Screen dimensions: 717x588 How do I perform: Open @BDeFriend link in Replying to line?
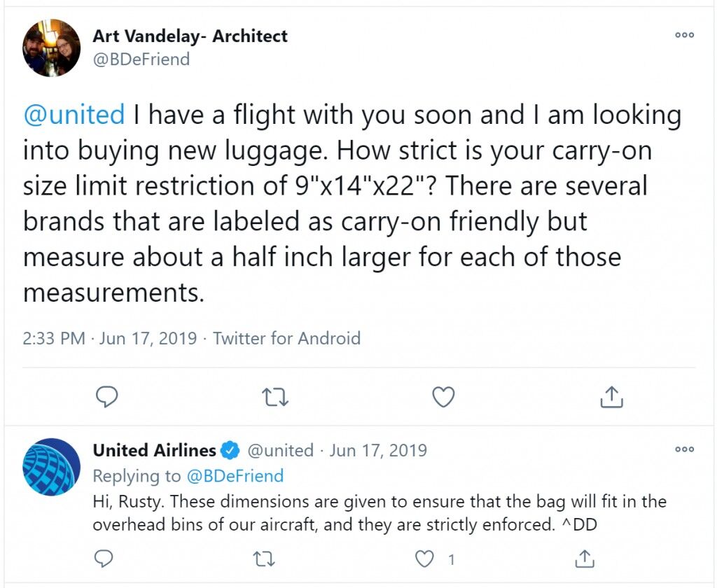[235, 476]
